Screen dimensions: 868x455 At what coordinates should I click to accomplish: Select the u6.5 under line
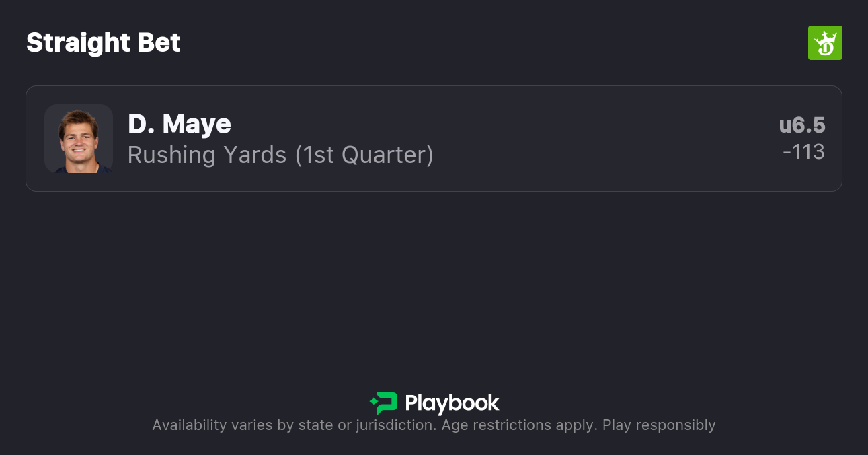click(802, 125)
